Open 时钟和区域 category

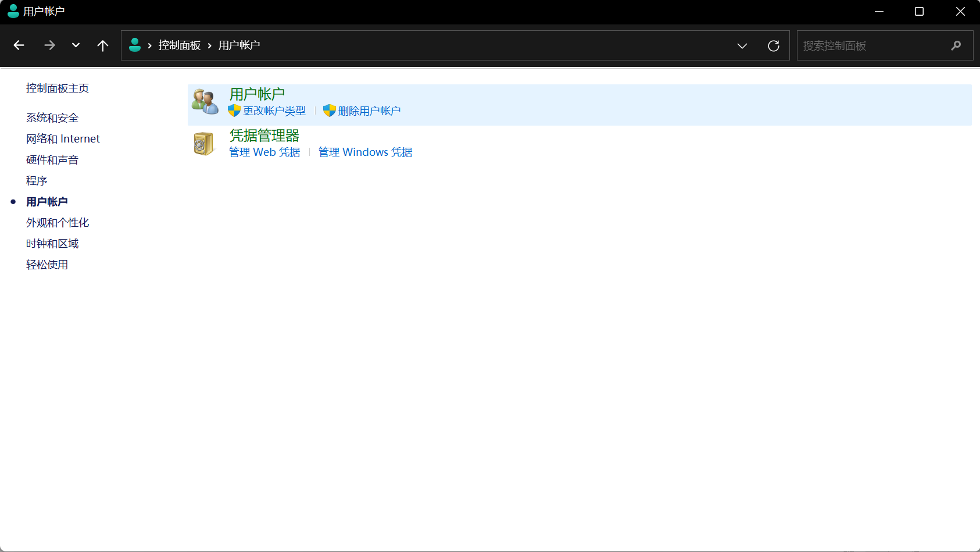[52, 244]
